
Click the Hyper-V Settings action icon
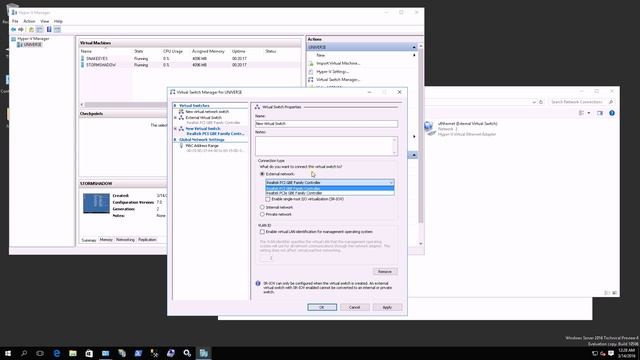coord(311,71)
